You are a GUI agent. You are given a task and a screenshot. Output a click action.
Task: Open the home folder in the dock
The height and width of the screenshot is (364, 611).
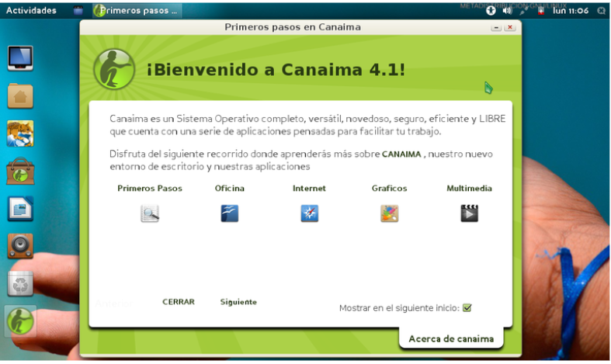coord(20,96)
